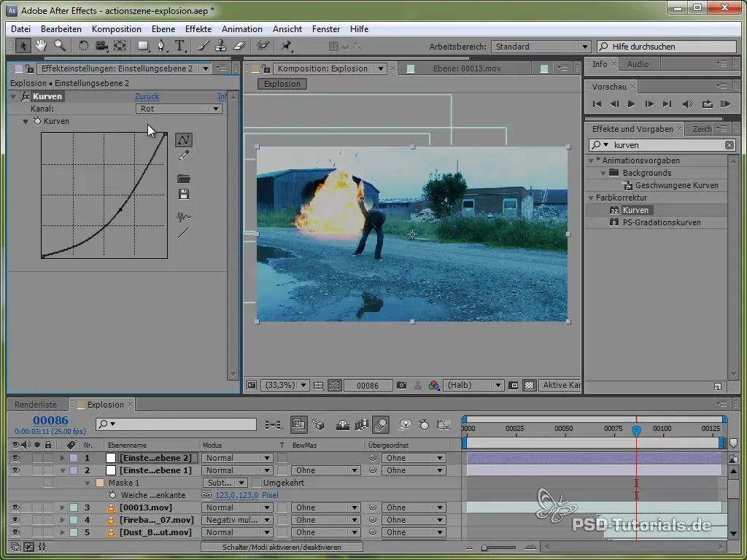Open the Arbeitsbereich Standard dropdown
This screenshot has width=747, height=560.
[541, 47]
